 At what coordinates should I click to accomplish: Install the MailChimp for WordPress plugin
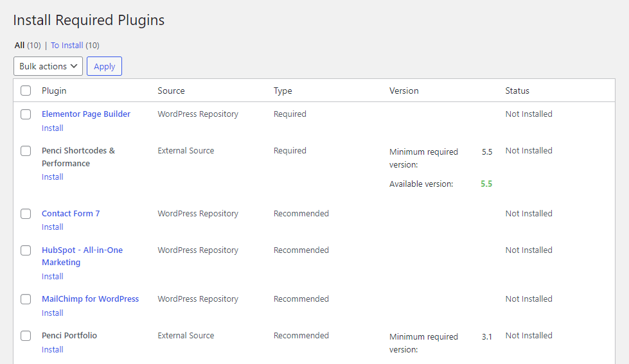click(x=53, y=313)
